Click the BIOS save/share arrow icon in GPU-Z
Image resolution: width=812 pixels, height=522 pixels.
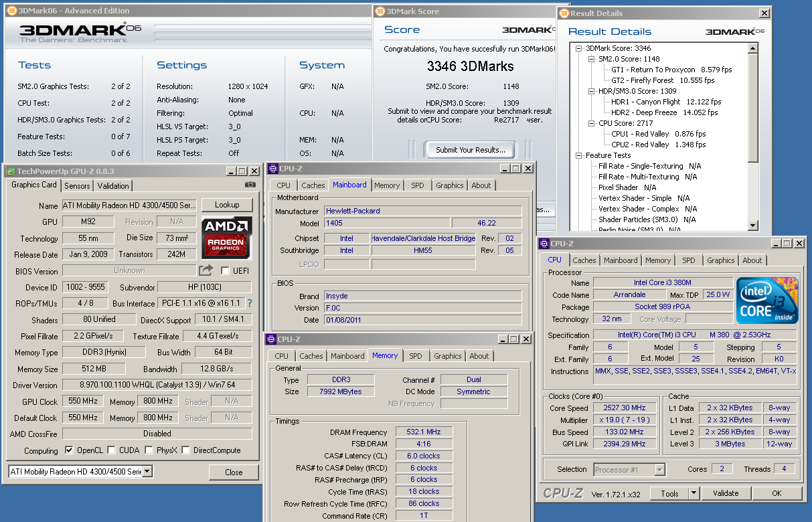206,270
